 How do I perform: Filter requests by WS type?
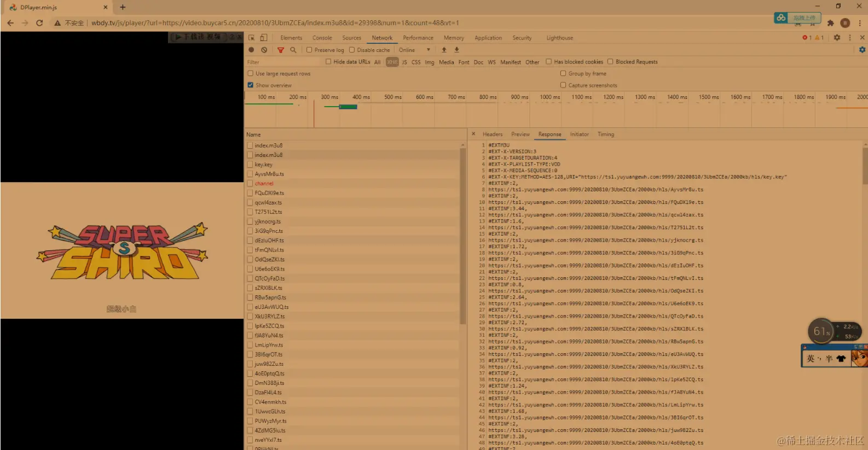[492, 62]
